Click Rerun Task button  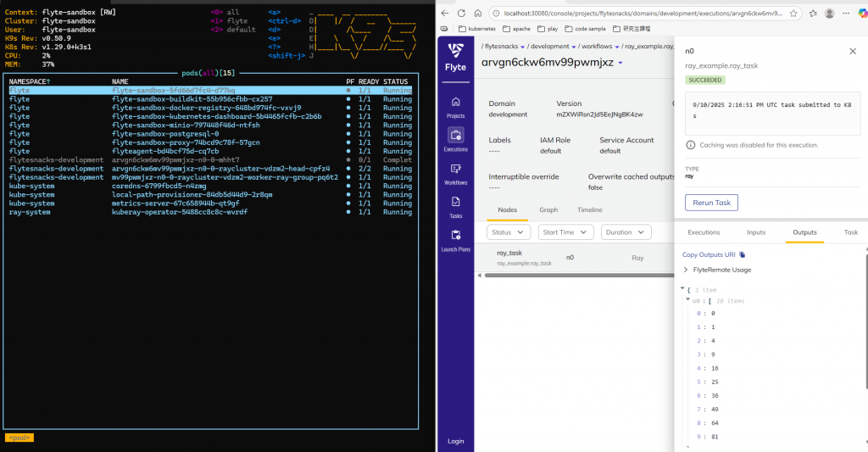point(711,203)
